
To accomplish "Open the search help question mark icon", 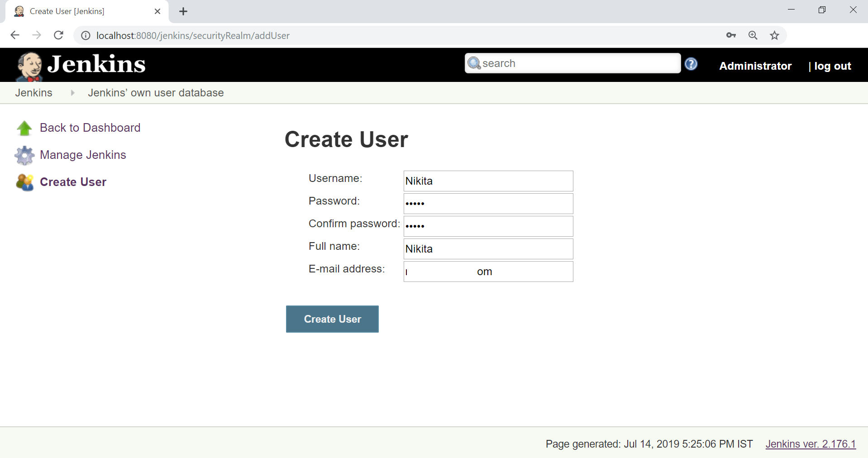I will pos(691,64).
